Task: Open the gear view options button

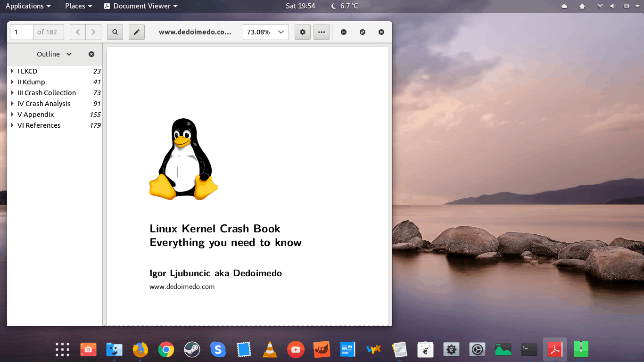Action: click(303, 32)
